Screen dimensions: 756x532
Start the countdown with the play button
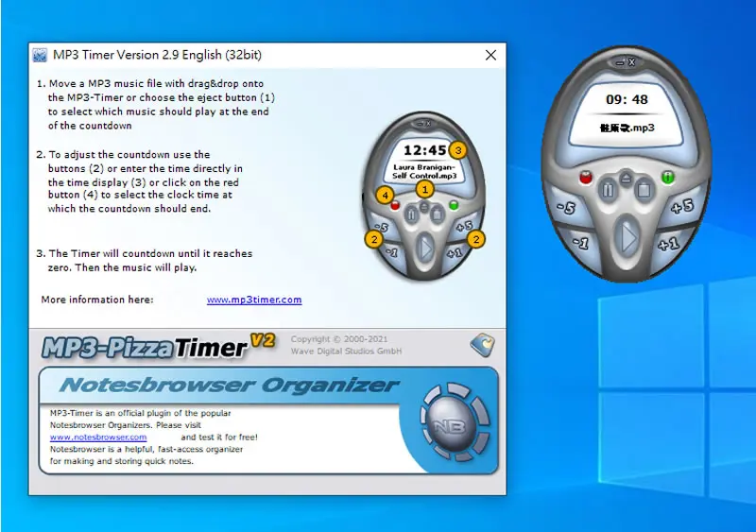pos(627,237)
